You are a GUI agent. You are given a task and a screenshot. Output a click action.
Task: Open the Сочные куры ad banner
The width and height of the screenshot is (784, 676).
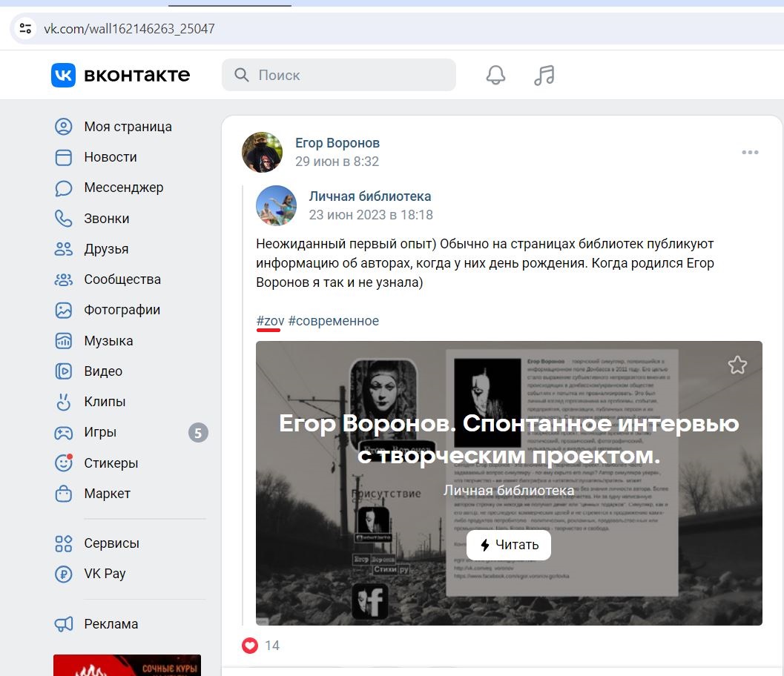coord(127,665)
